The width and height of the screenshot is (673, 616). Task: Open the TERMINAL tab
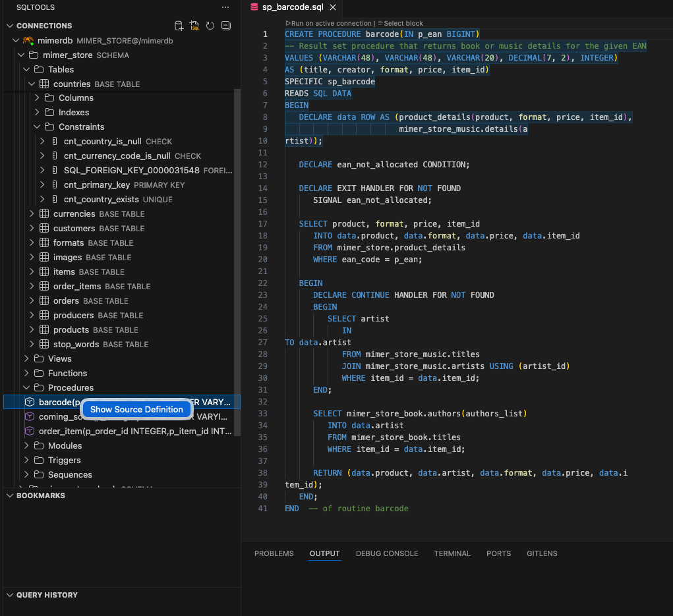(452, 553)
